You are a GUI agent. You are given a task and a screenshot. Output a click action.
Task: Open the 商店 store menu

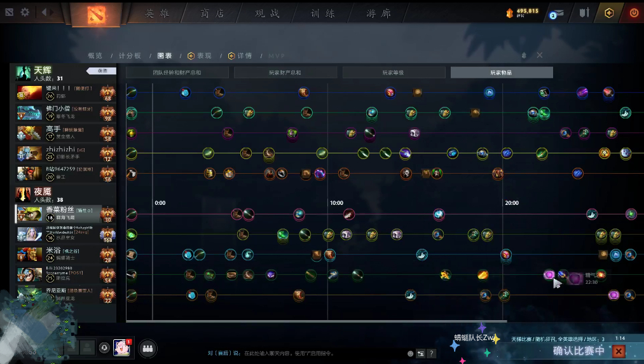[212, 13]
